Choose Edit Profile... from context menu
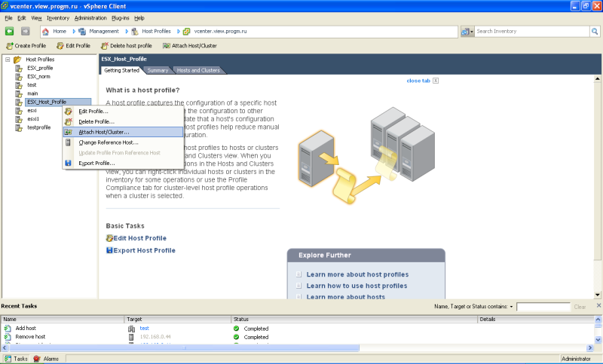603x364 pixels. coord(123,111)
